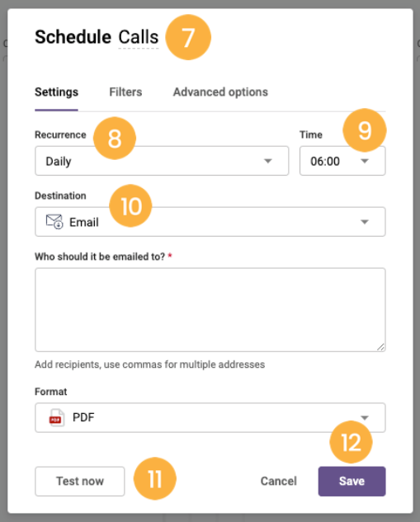Click the orange number 8 marker
The width and height of the screenshot is (420, 522).
[115, 139]
